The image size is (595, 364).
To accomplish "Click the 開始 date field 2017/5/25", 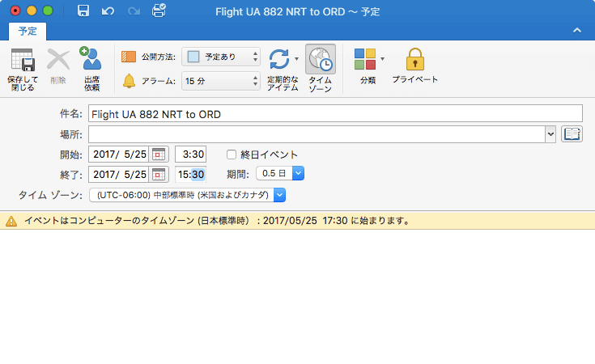I will coord(119,154).
